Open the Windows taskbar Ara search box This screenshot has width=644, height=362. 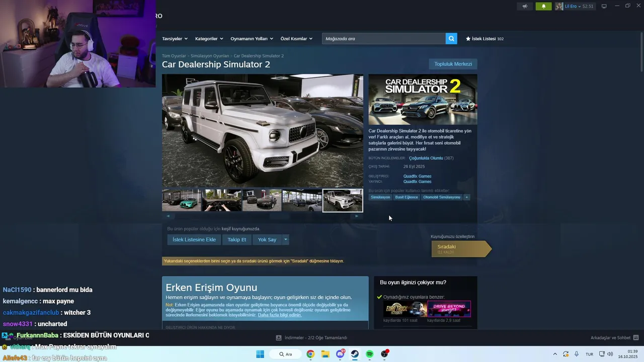pos(286,354)
